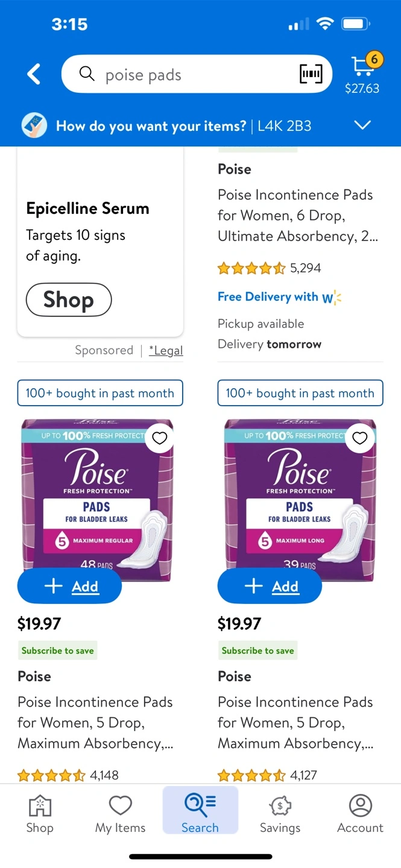Open the Shop tab
The height and width of the screenshot is (868, 401).
[x=40, y=814]
